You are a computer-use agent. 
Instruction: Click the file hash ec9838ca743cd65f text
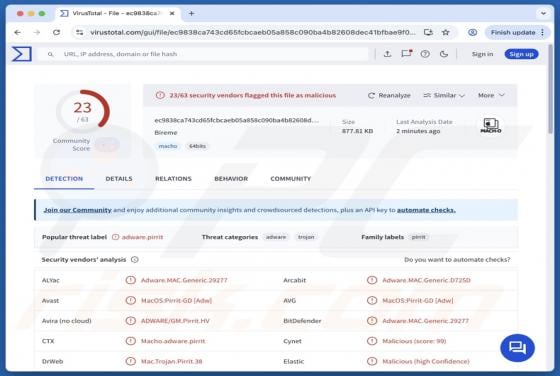236,120
